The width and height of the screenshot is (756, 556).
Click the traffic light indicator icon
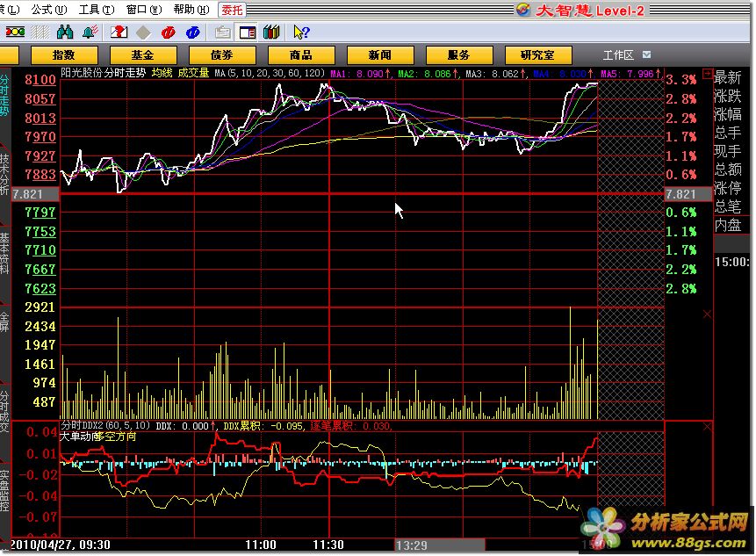(x=14, y=32)
